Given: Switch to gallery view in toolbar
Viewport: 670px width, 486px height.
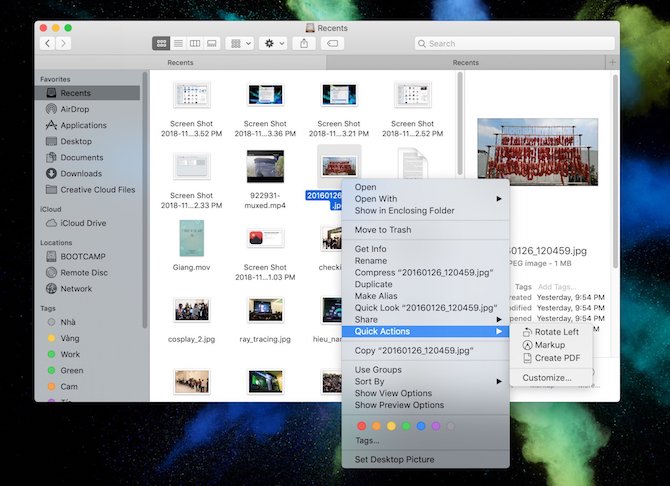Looking at the screenshot, I should coord(211,44).
